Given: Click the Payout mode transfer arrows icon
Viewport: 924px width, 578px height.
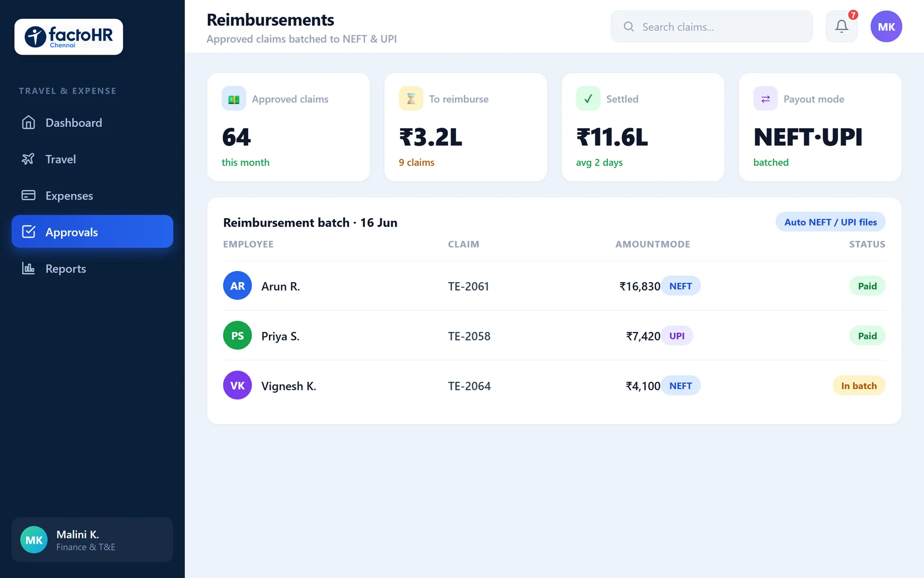Looking at the screenshot, I should tap(765, 99).
